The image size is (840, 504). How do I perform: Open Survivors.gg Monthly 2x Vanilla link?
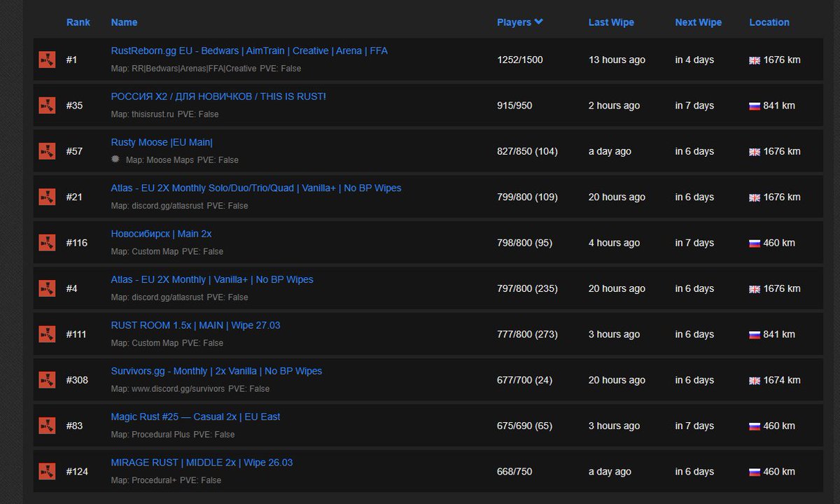216,371
